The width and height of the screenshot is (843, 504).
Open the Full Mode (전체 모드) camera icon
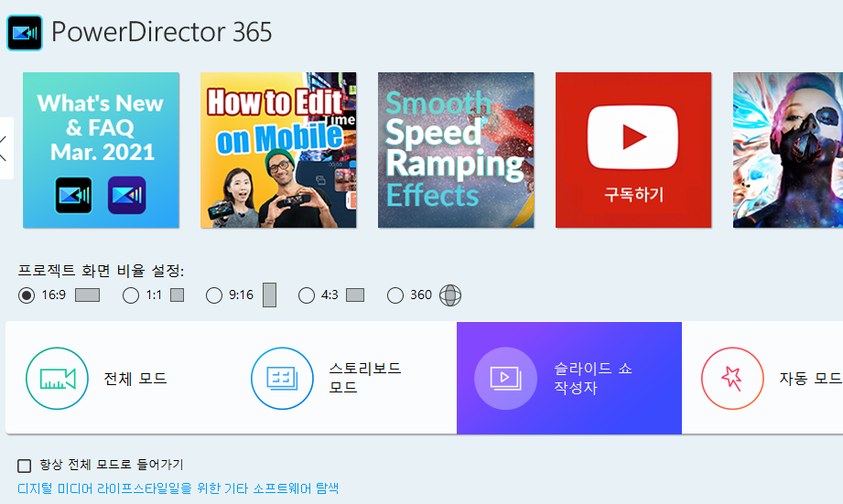click(x=57, y=379)
